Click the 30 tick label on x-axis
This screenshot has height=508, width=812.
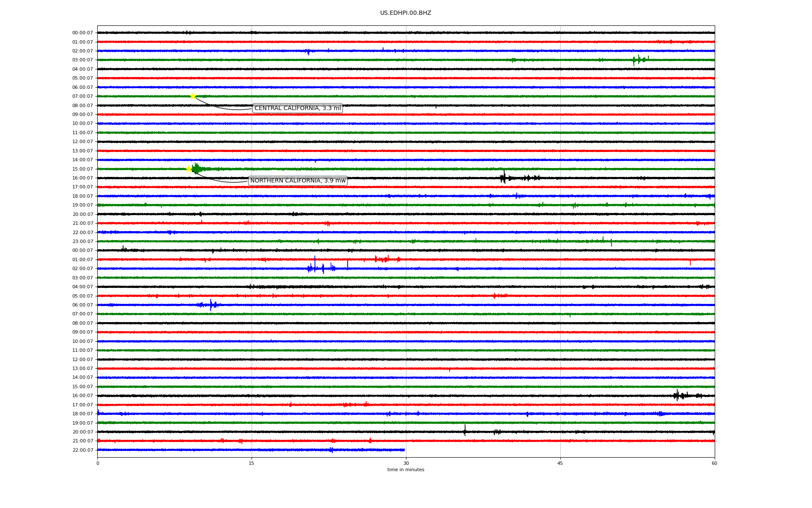pyautogui.click(x=406, y=463)
